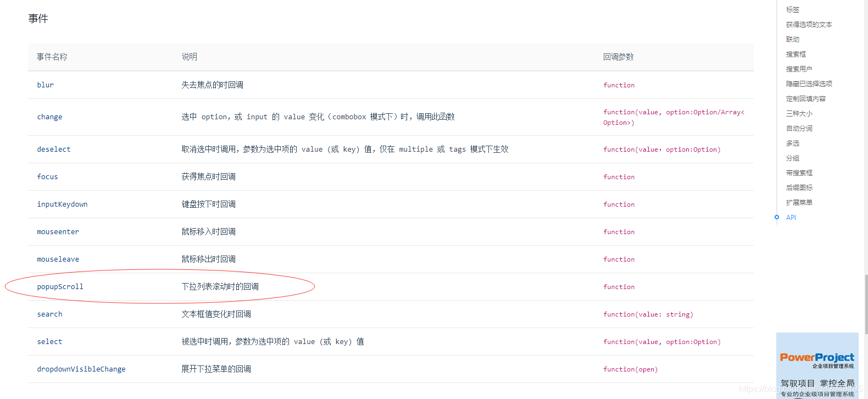Open the 搜索框 anchor link
Screen dimensions: 868x399
click(796, 54)
